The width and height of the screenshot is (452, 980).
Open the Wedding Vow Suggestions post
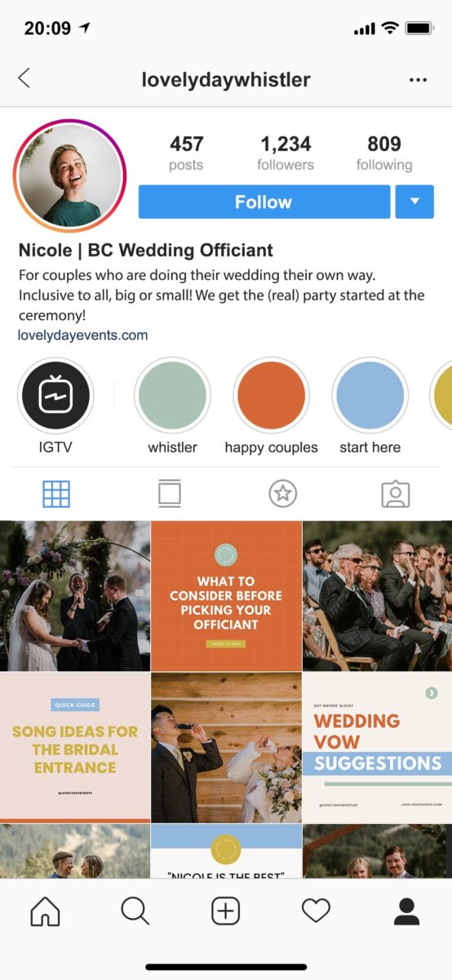coord(377,747)
